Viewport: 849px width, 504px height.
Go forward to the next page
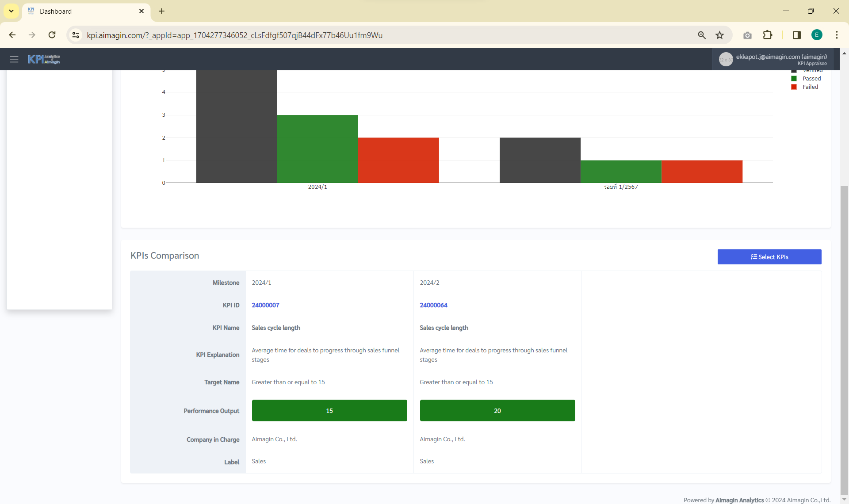pos(32,35)
